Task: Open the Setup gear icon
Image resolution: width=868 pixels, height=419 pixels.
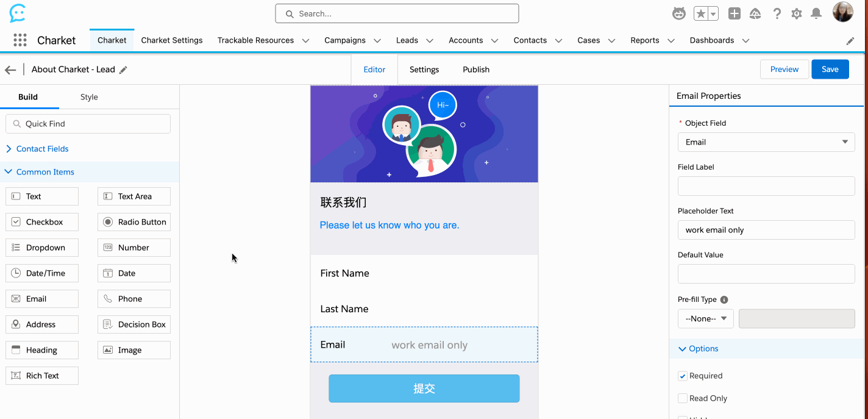Action: tap(797, 13)
